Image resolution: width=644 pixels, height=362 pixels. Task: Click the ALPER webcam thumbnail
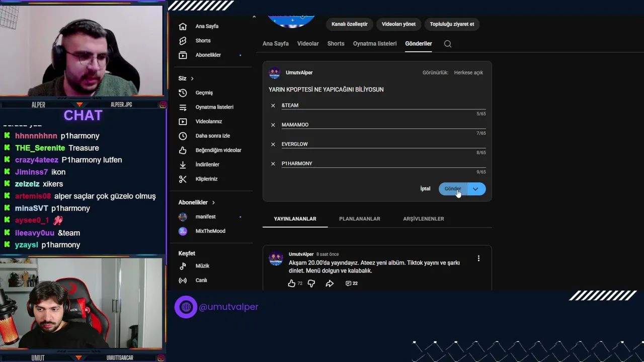pos(82,50)
